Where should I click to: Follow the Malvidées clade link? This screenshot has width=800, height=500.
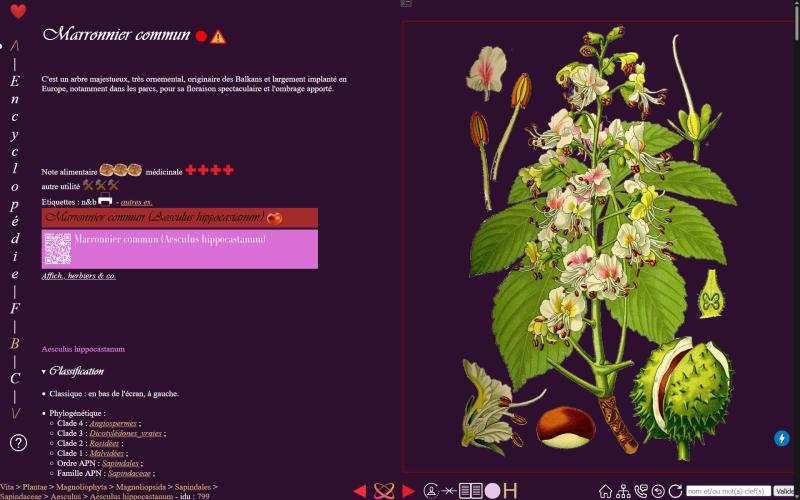(x=107, y=453)
